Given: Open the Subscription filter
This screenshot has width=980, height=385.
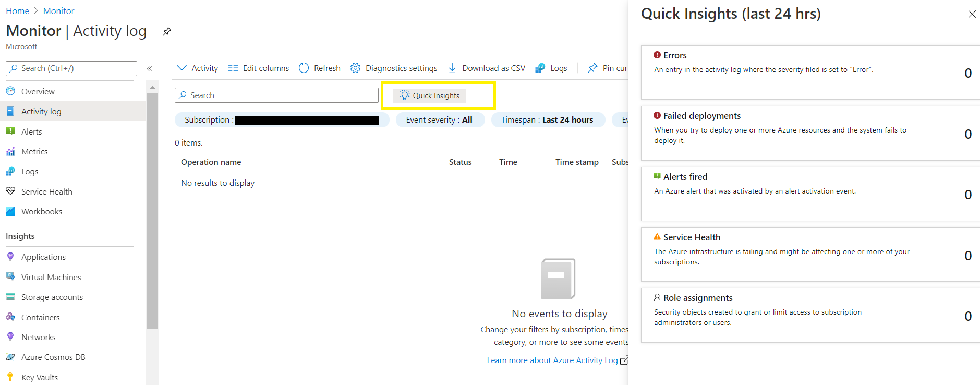Looking at the screenshot, I should pos(282,119).
